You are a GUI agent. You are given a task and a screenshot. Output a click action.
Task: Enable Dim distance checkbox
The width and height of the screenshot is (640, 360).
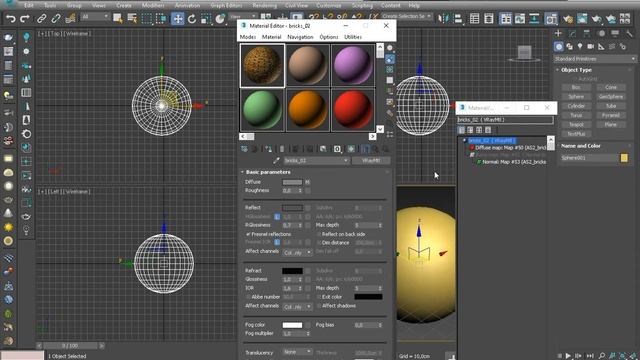click(319, 243)
